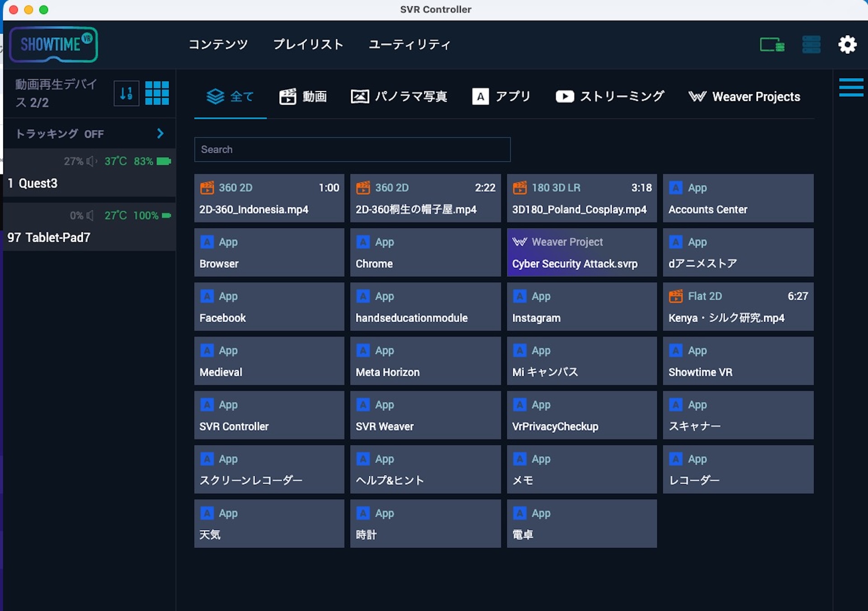The height and width of the screenshot is (611, 868).
Task: Click the device sort order icon
Action: point(126,93)
